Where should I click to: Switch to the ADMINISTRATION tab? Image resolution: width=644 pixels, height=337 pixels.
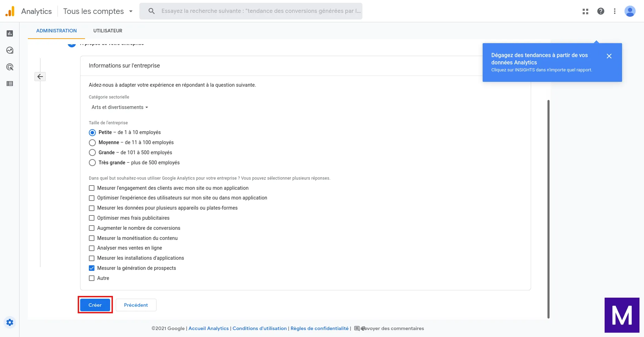56,31
